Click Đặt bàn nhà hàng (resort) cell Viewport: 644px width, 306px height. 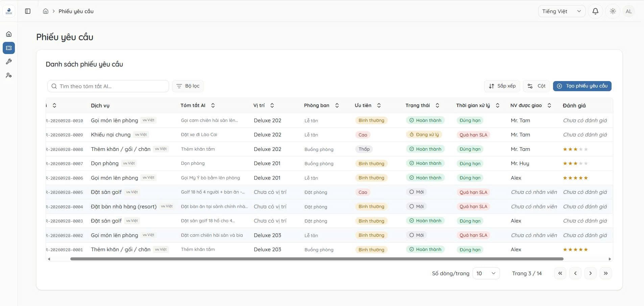pyautogui.click(x=124, y=207)
